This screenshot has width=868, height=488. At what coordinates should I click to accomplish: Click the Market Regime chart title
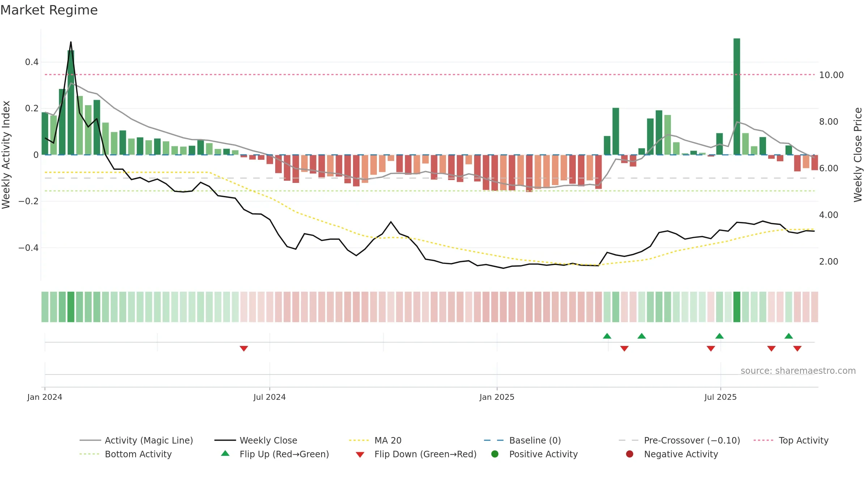point(49,10)
